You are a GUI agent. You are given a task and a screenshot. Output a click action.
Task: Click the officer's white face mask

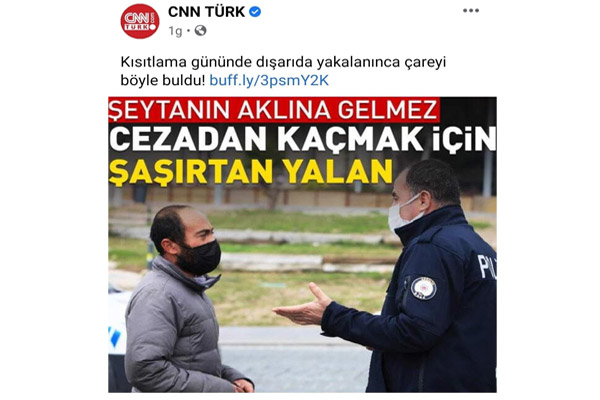[403, 214]
